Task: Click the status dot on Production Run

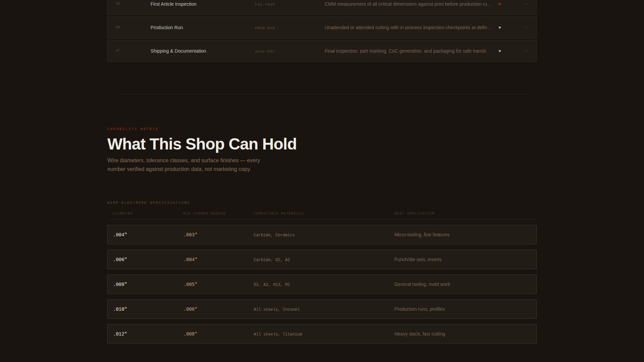Action: 500,27
